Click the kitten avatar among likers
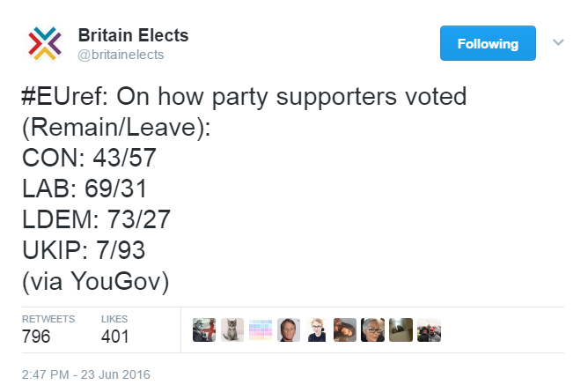The width and height of the screenshot is (588, 385). tap(232, 329)
